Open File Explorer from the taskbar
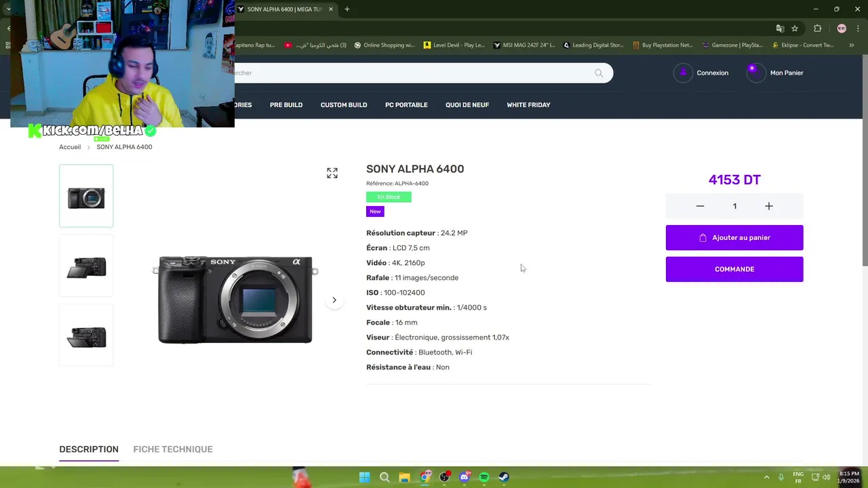Screen dimensions: 868x488 405,477
